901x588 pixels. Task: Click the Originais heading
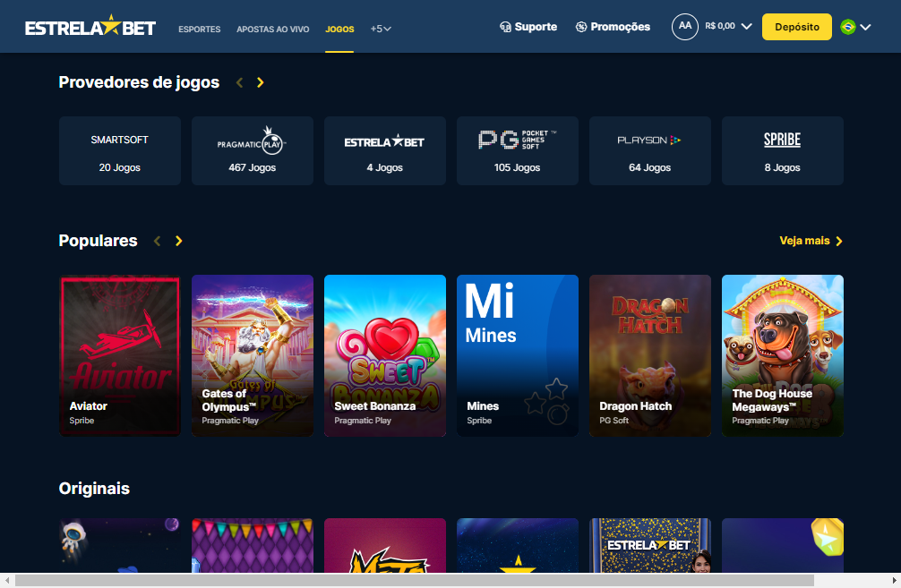coord(94,489)
